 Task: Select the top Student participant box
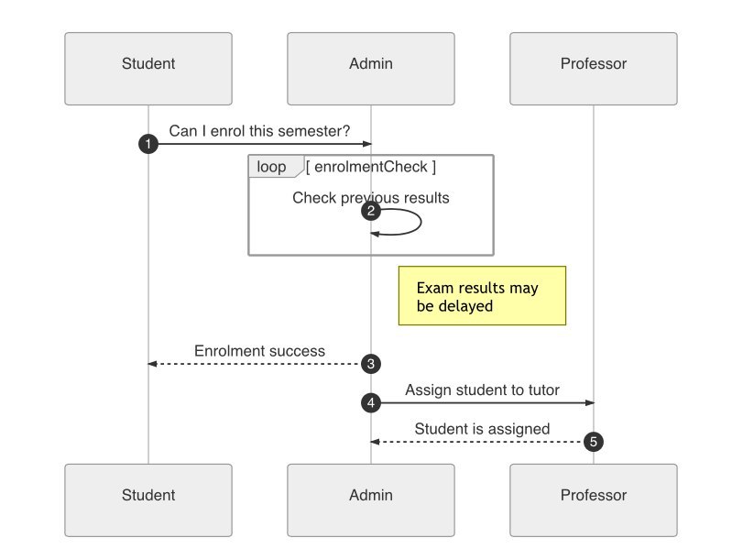point(148,69)
